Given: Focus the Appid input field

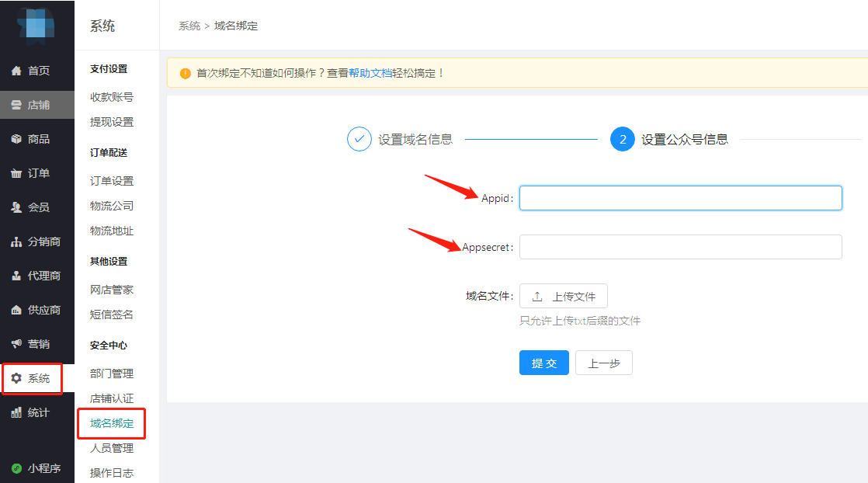Looking at the screenshot, I should (x=680, y=198).
